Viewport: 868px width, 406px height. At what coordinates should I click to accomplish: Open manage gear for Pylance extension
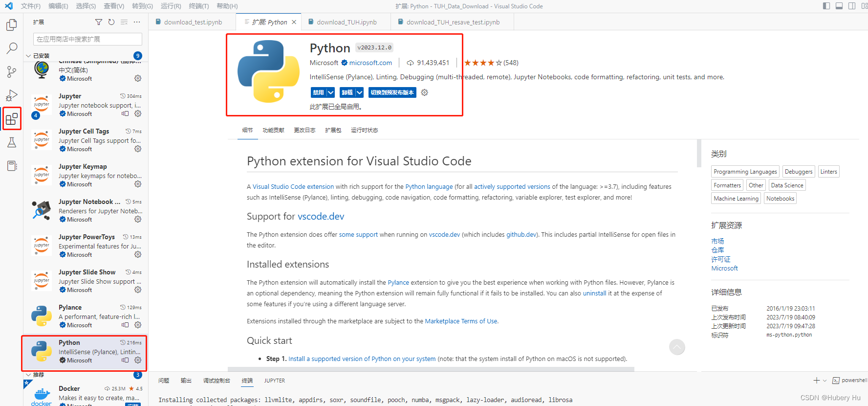click(x=138, y=325)
